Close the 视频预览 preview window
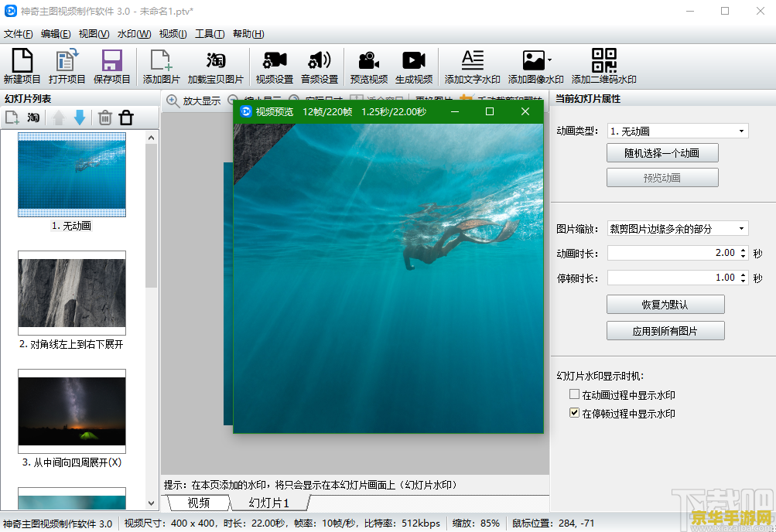776x532 pixels. (525, 112)
